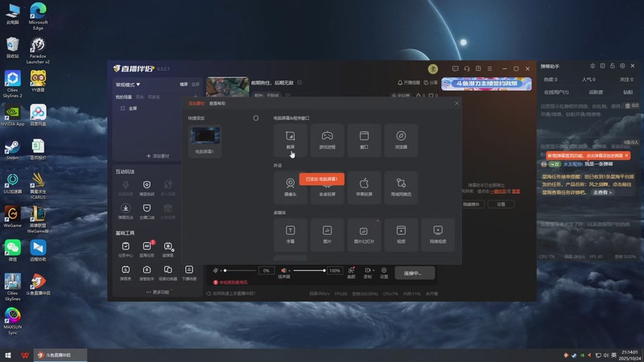Open the 活跃度 tab in 弹幕助手
644x362 pixels.
point(596,93)
